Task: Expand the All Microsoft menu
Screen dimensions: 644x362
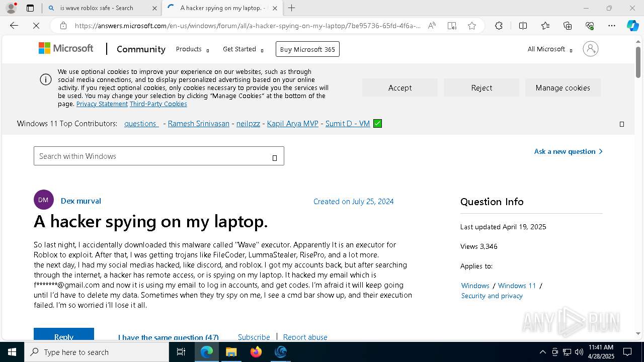Action: [x=549, y=49]
